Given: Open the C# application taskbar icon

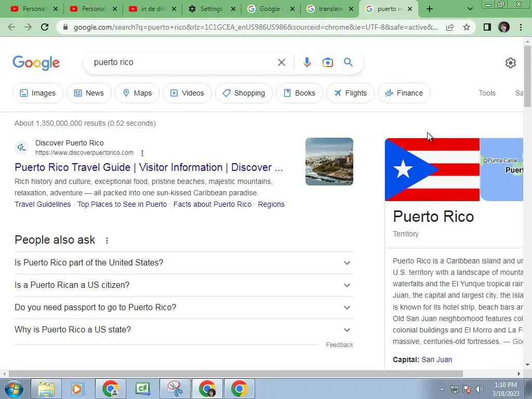Looking at the screenshot, I should pyautogui.click(x=143, y=389).
